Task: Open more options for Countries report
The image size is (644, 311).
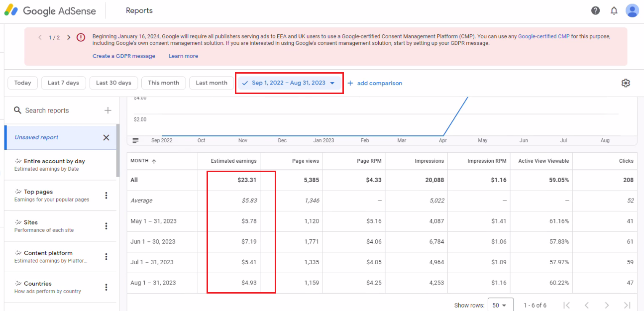Action: [106, 287]
